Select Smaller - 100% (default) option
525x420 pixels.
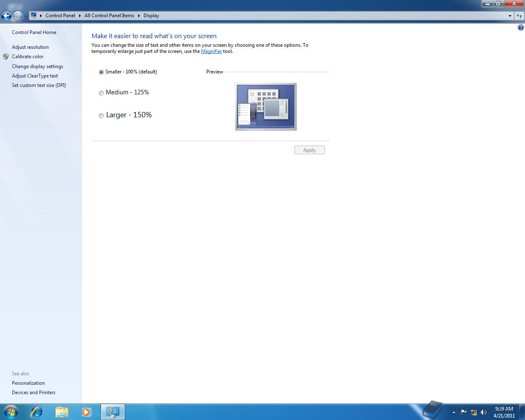128,72
